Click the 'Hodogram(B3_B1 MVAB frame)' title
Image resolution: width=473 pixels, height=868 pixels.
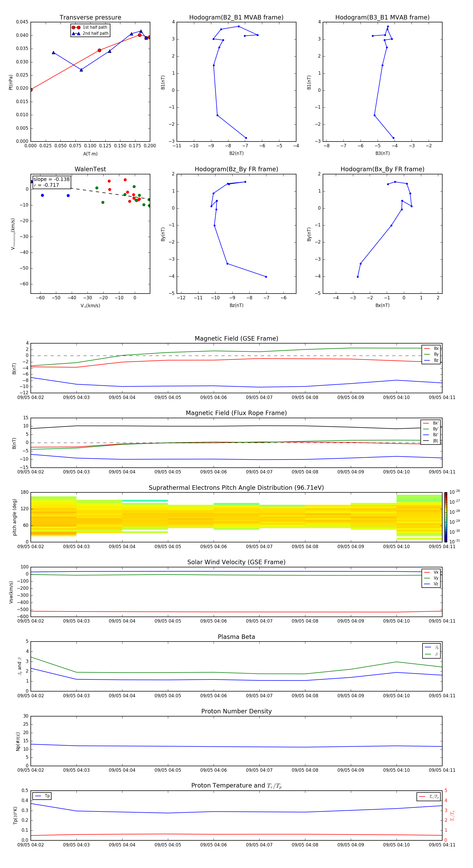(x=382, y=18)
